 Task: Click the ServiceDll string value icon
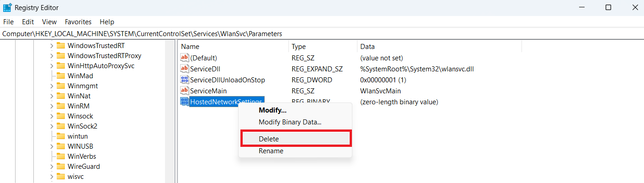(185, 69)
